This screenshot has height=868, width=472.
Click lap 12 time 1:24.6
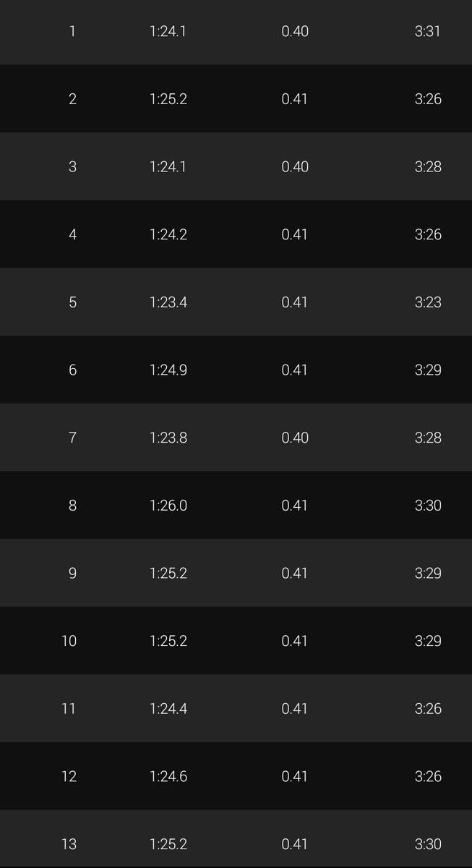[x=168, y=776]
